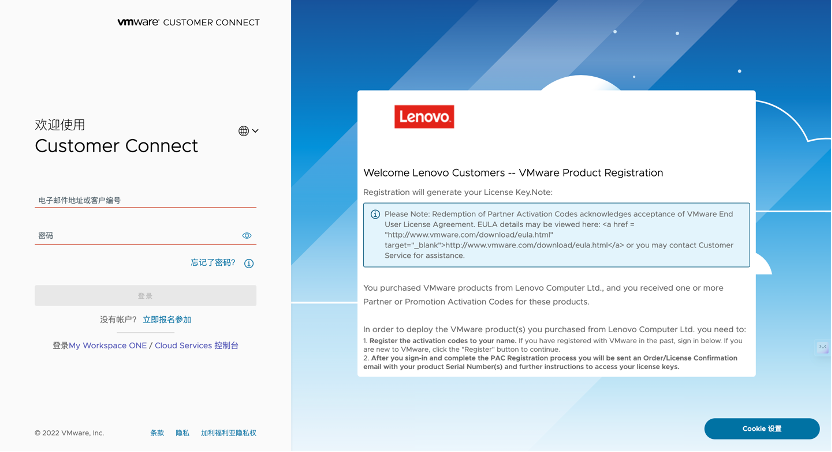Click the small widget at the right edge
Image resolution: width=832 pixels, height=452 pixels.
tap(823, 347)
